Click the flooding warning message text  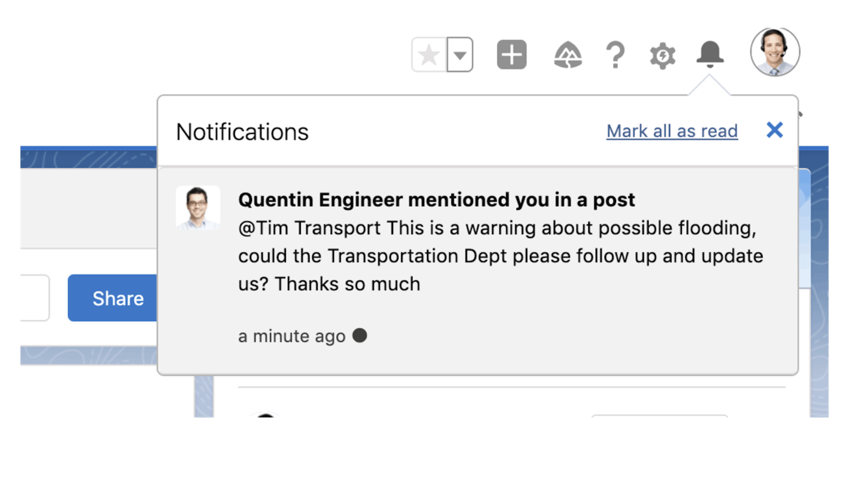500,256
